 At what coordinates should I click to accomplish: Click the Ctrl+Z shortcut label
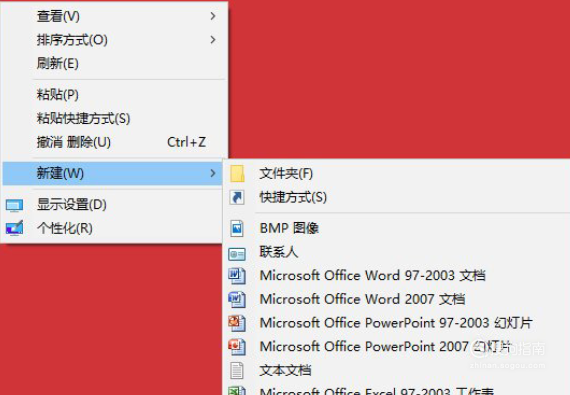[x=186, y=142]
